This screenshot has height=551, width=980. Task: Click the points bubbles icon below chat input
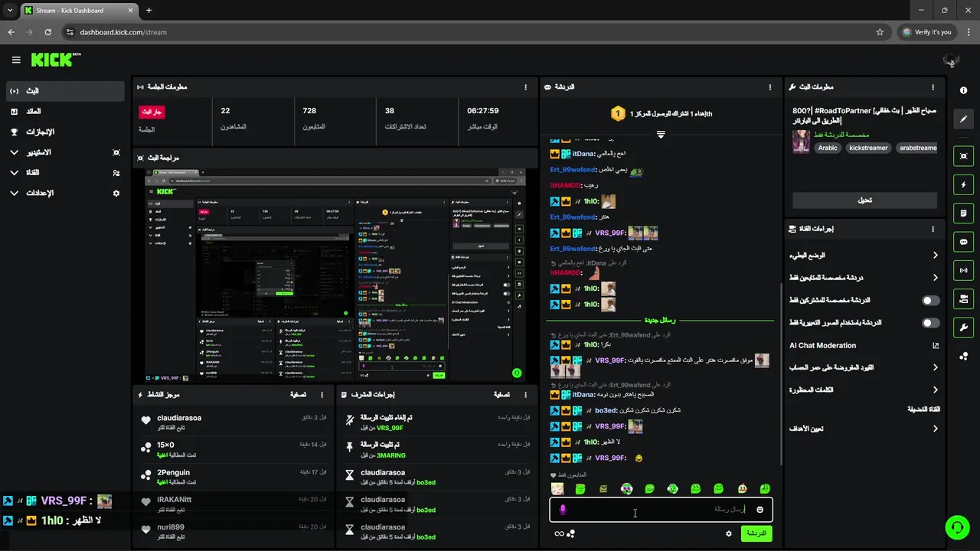(570, 533)
